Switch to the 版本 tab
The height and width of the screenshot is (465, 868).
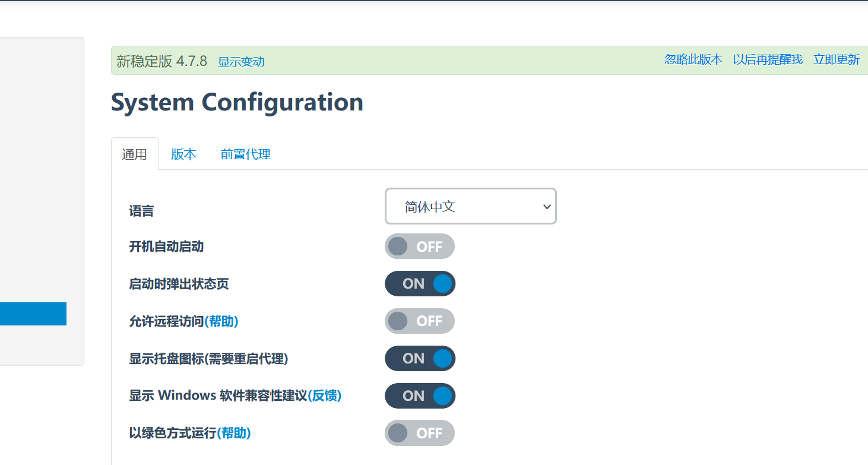click(183, 154)
